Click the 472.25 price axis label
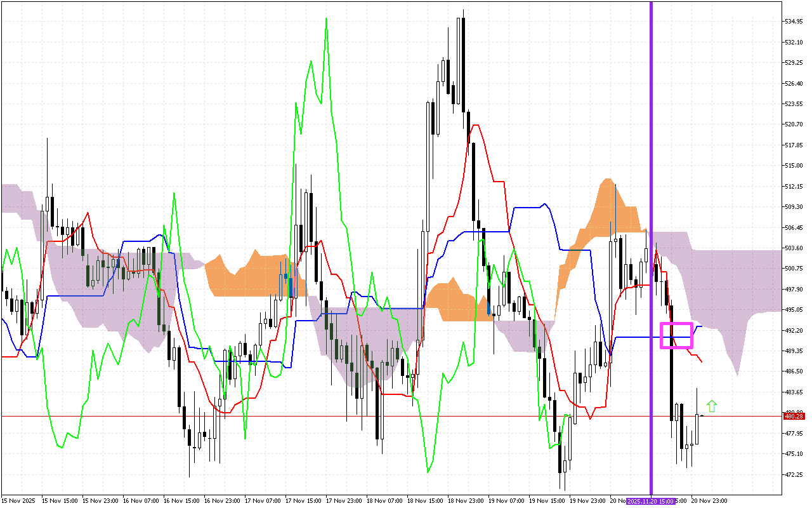 [794, 475]
